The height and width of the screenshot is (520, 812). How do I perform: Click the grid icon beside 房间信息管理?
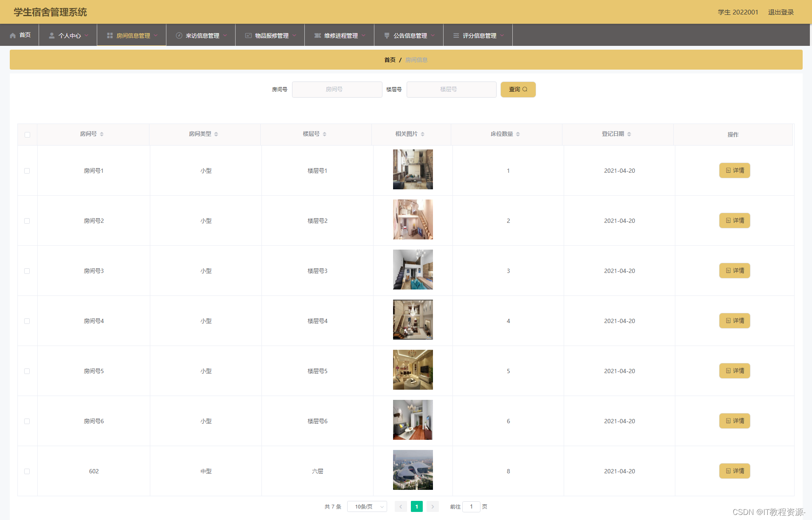click(x=110, y=36)
